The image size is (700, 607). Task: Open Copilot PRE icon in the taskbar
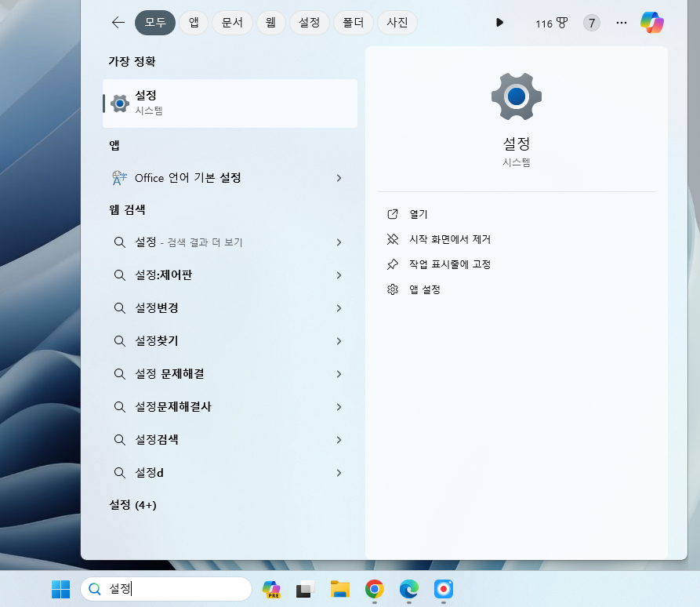click(271, 589)
